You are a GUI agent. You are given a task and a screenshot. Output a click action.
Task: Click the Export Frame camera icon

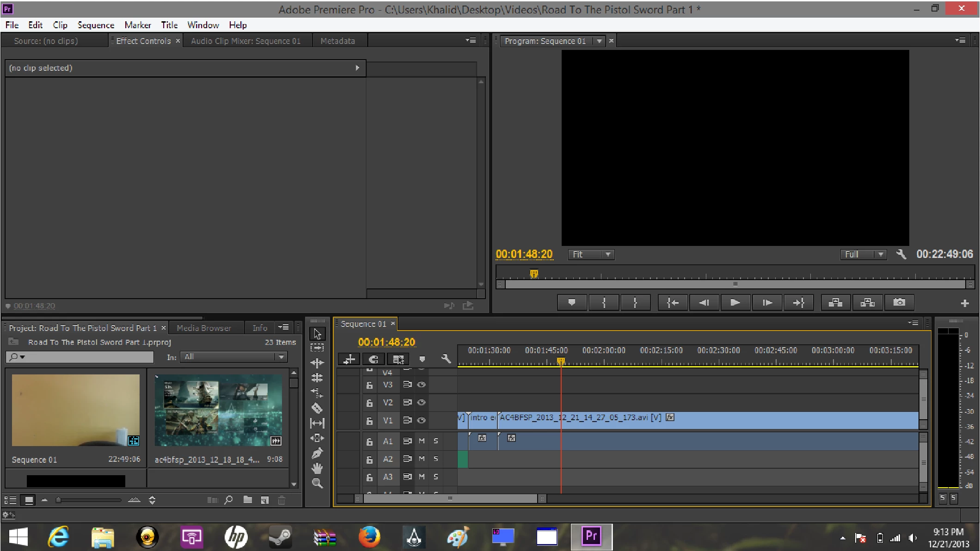pyautogui.click(x=899, y=302)
